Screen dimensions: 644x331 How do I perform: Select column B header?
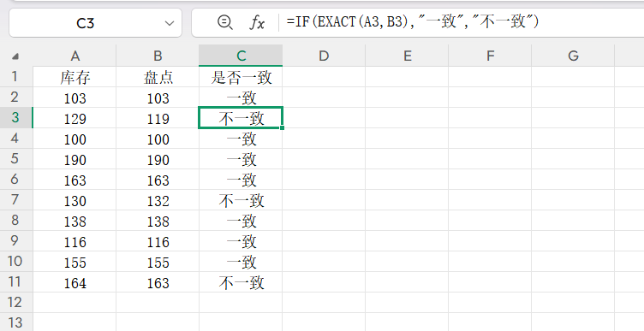[x=158, y=56]
